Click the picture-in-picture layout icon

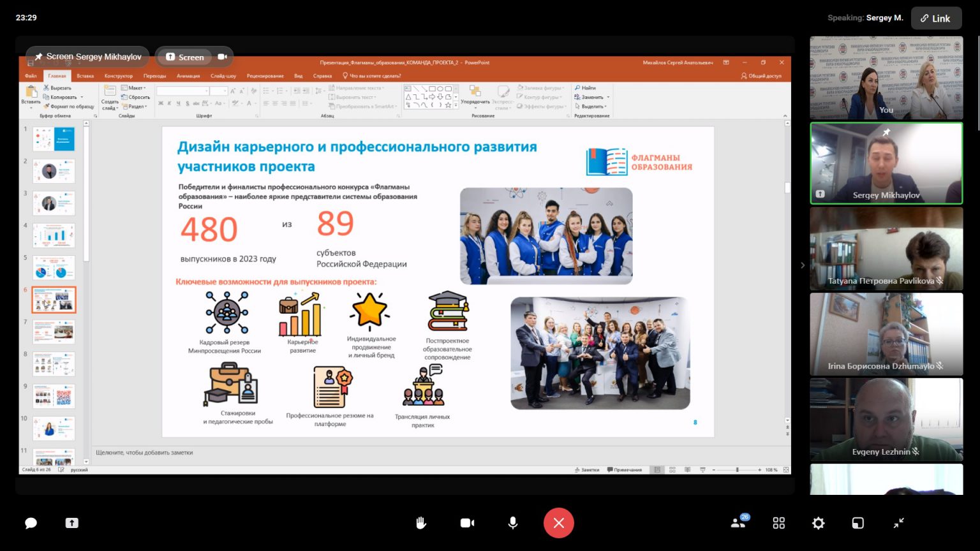[857, 523]
